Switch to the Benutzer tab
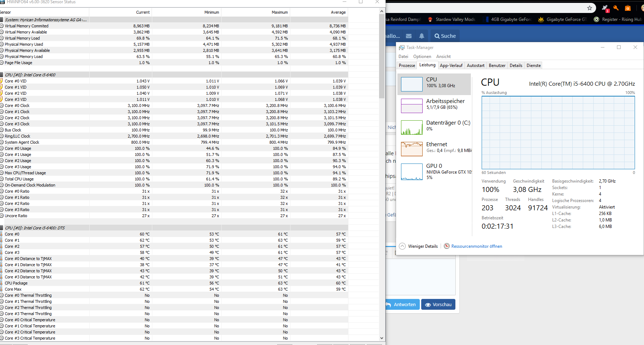 click(x=497, y=66)
